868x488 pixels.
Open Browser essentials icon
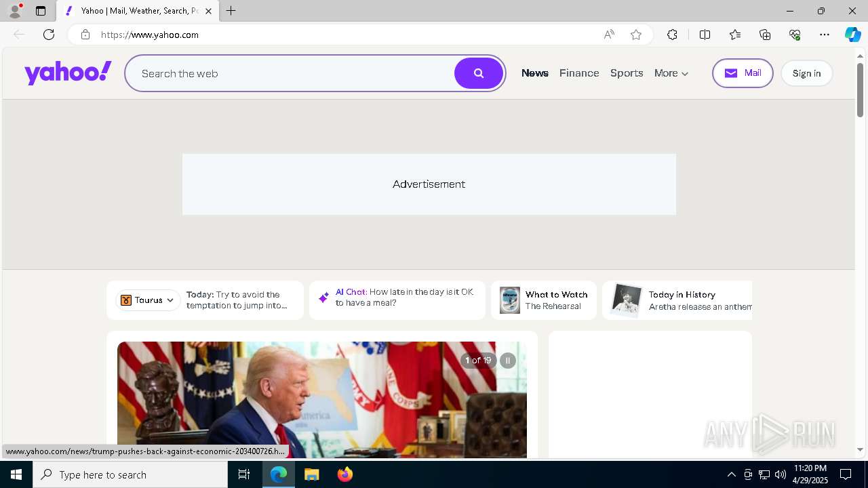click(x=795, y=35)
